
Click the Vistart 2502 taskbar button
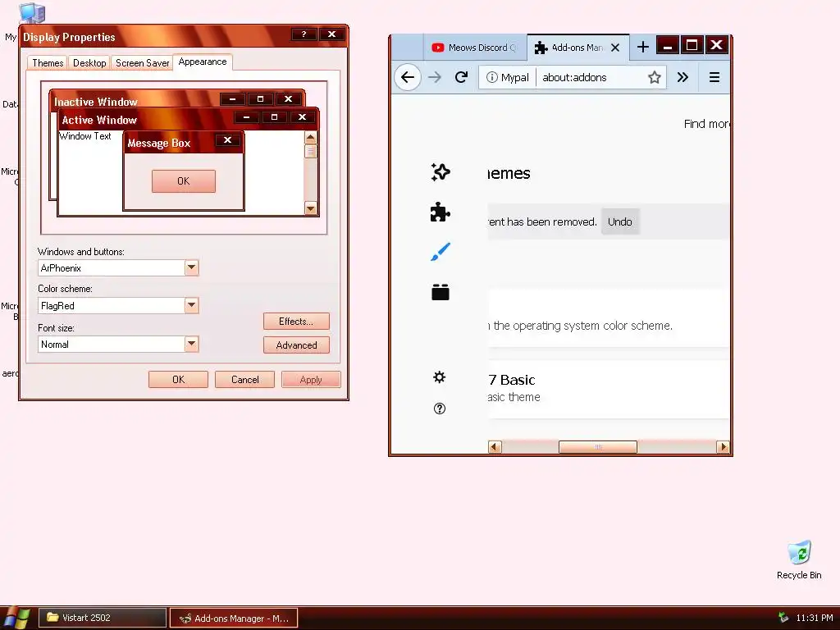103,618
